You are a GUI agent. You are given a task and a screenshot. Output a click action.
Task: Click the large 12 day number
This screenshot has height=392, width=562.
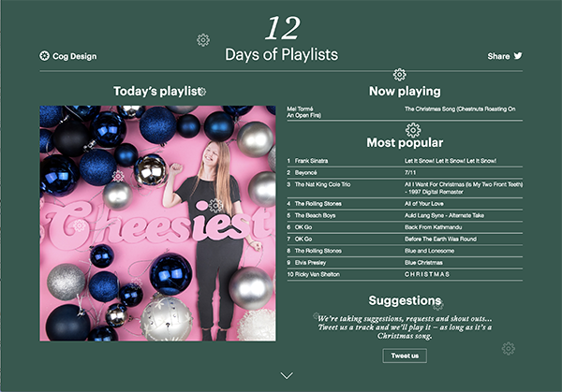tap(283, 28)
